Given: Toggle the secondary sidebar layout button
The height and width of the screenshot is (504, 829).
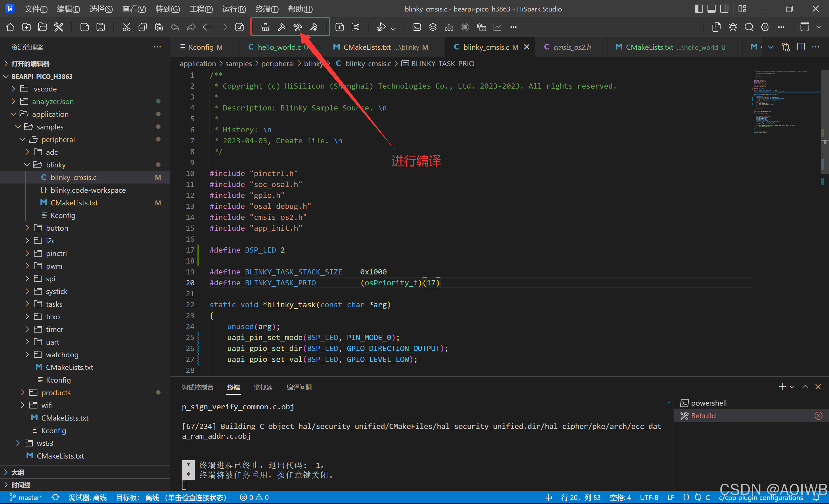Looking at the screenshot, I should click(x=724, y=9).
